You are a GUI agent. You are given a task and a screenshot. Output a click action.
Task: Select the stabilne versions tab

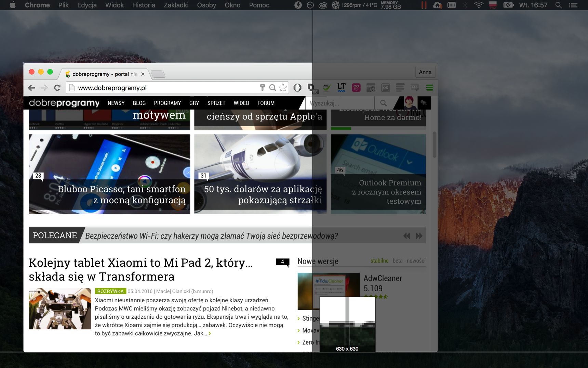point(379,261)
